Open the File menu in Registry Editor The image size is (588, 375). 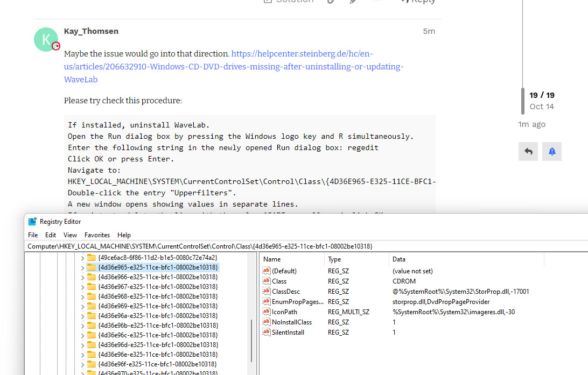tap(33, 235)
